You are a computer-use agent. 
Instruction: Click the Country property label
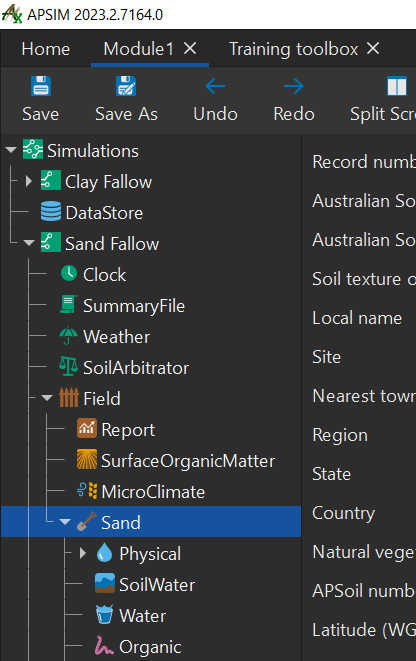coord(344,513)
